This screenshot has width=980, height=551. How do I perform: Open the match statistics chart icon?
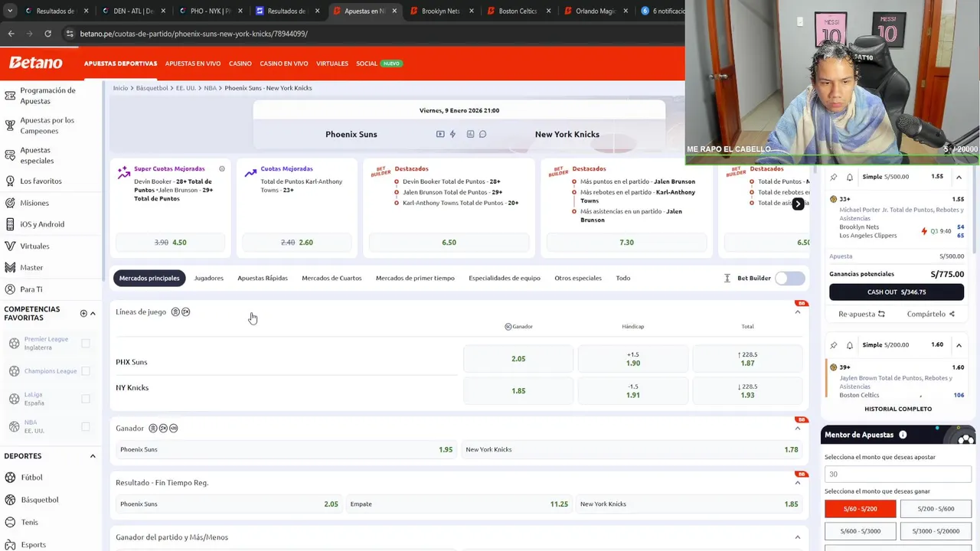tap(470, 134)
